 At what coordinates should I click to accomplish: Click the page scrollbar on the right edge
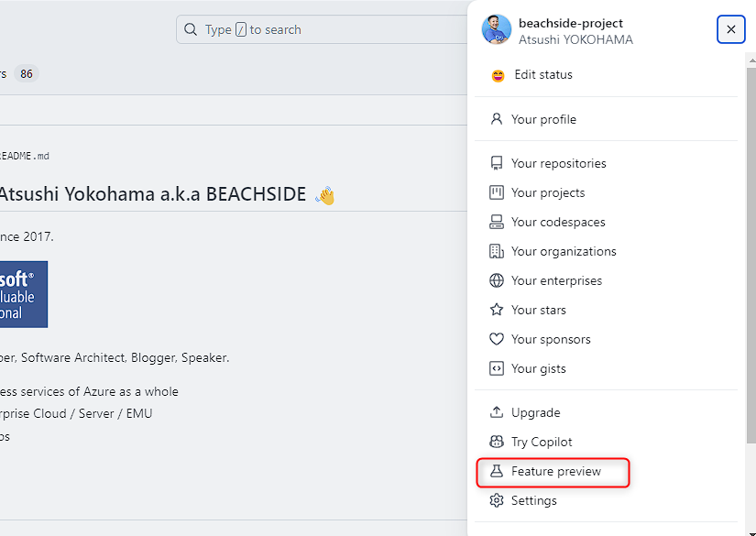pos(751,275)
